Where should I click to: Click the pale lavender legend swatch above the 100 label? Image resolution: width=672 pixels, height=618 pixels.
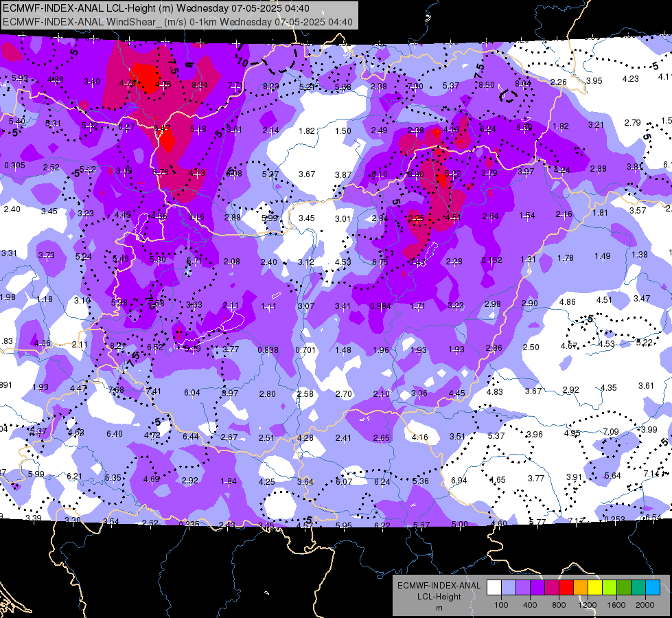(509, 588)
